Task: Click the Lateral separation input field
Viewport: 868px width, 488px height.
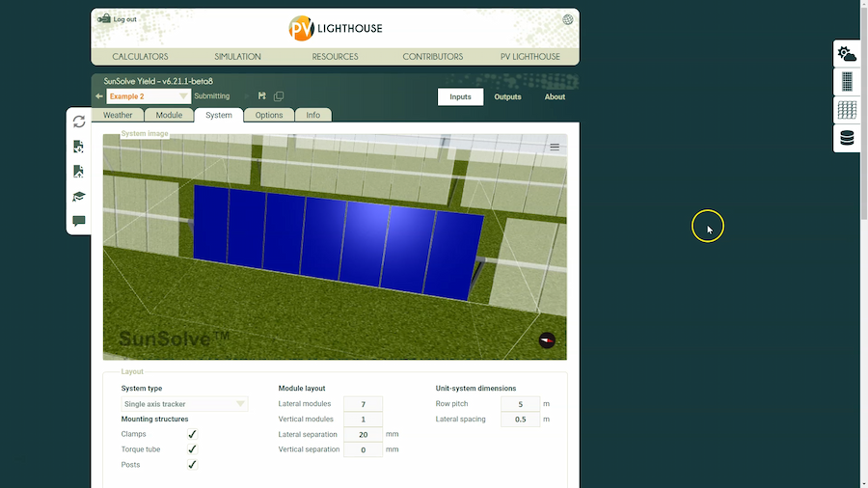Action: pos(364,434)
